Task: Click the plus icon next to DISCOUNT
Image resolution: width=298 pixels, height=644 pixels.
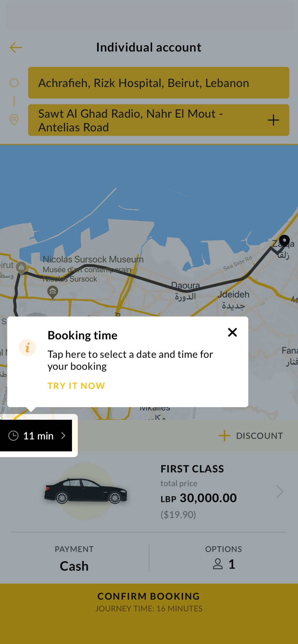Action: coord(224,436)
